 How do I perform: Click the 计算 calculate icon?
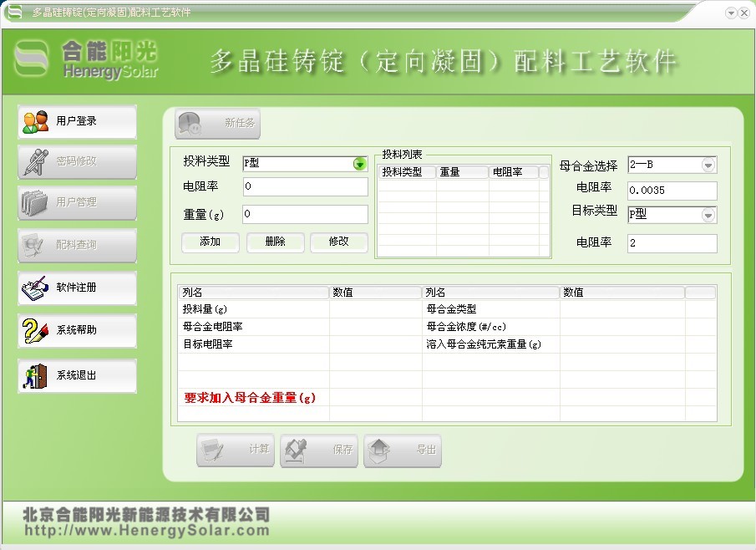[x=235, y=450]
